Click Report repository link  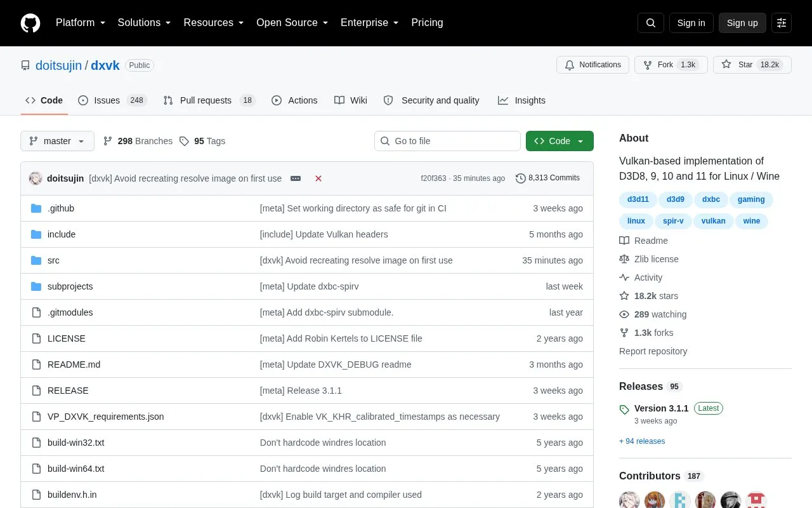click(x=653, y=351)
